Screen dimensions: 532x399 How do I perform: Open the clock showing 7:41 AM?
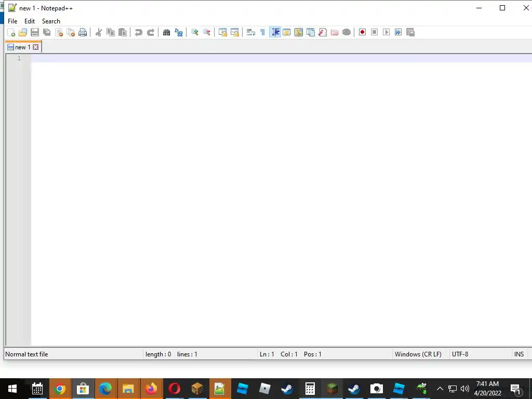[487, 389]
